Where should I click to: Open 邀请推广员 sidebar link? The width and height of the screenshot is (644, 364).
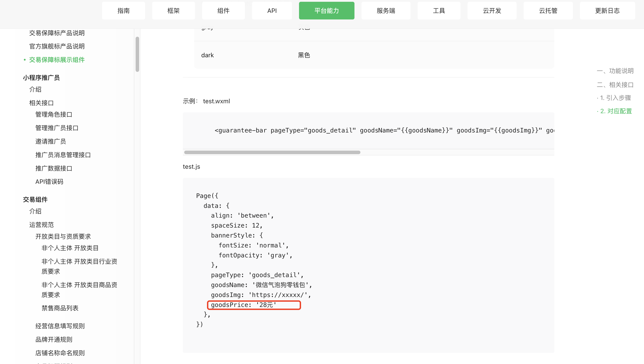pyautogui.click(x=51, y=141)
